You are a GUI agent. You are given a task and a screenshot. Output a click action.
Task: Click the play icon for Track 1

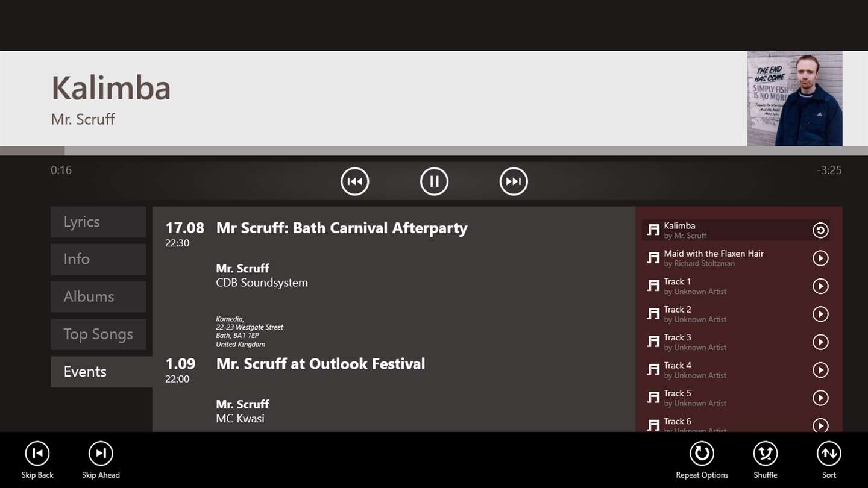[x=820, y=286]
